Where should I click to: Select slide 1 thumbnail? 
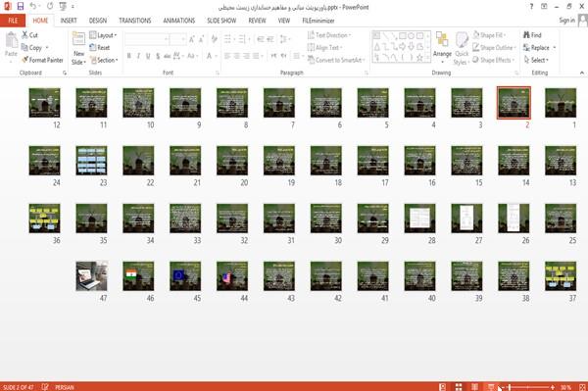pyautogui.click(x=561, y=103)
